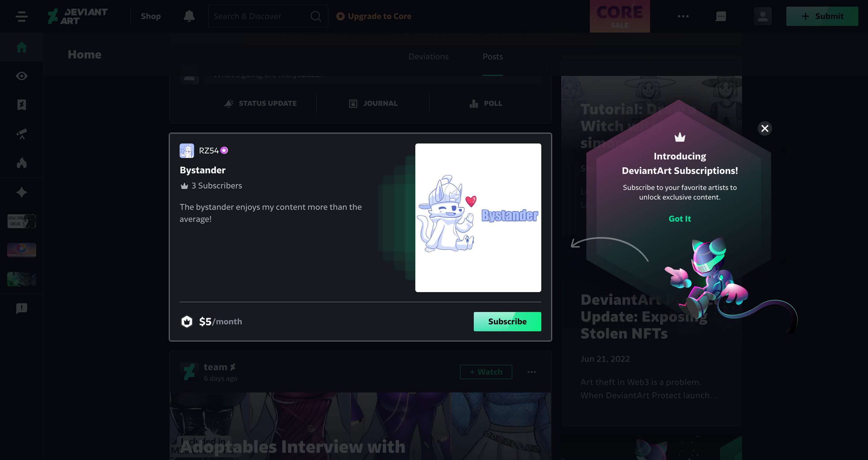Screen dimensions: 868x460
Task: Click the team avatar logo
Action: pyautogui.click(x=189, y=372)
